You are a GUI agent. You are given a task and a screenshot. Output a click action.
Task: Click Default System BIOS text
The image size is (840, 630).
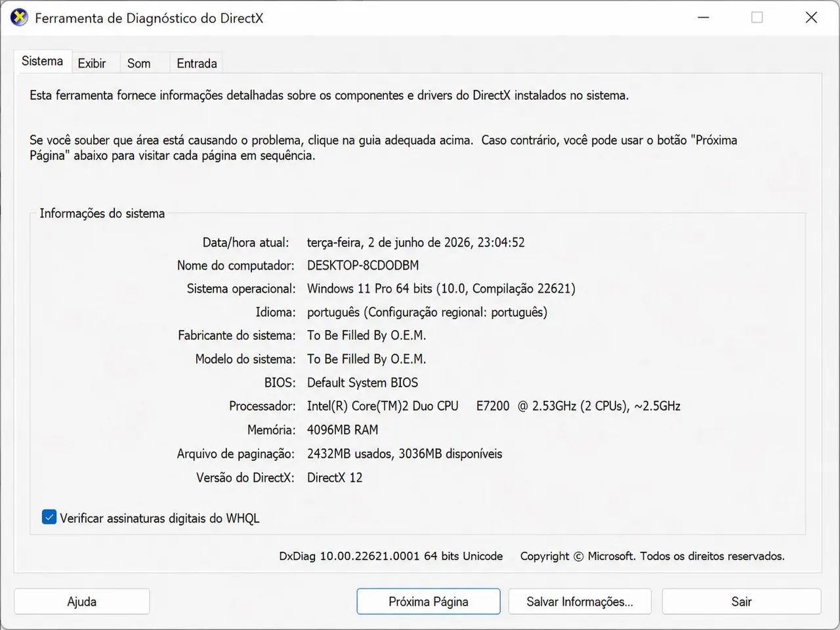(x=362, y=383)
